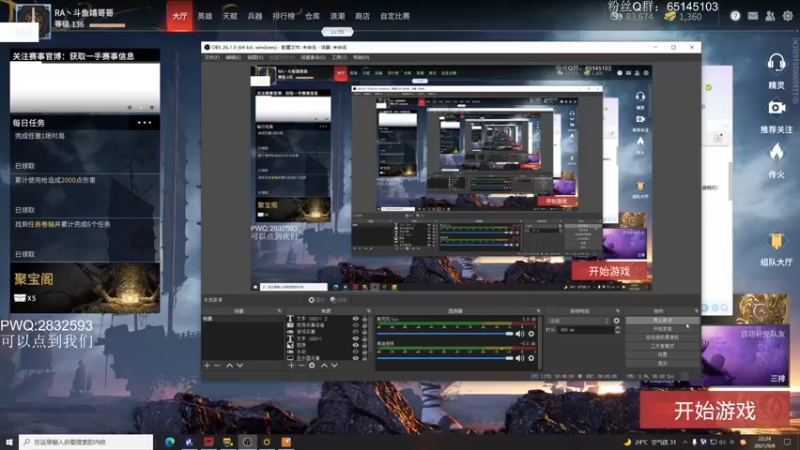Click 设置 in OBS controls
The image size is (800, 450).
[662, 355]
